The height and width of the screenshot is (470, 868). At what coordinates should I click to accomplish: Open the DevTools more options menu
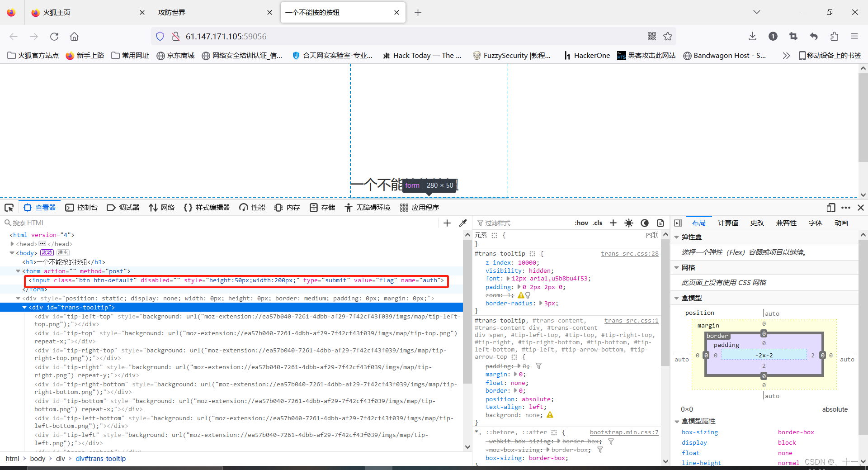pos(846,208)
